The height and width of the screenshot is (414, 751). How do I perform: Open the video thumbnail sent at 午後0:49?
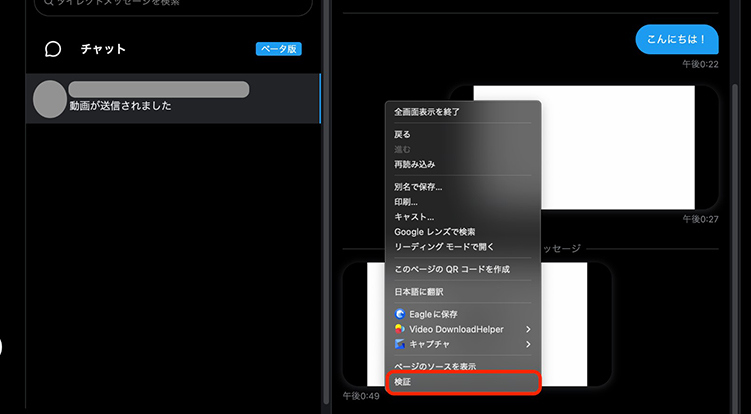(477, 324)
